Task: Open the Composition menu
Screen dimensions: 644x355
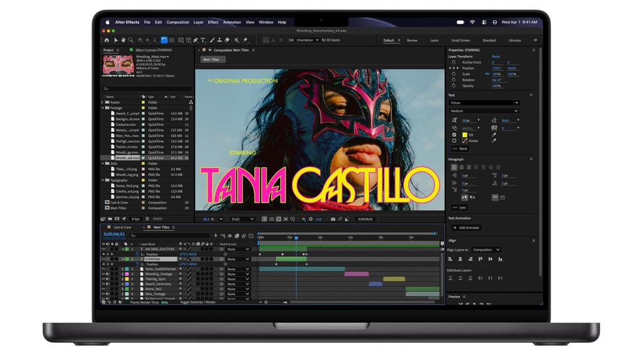Action: pyautogui.click(x=178, y=22)
